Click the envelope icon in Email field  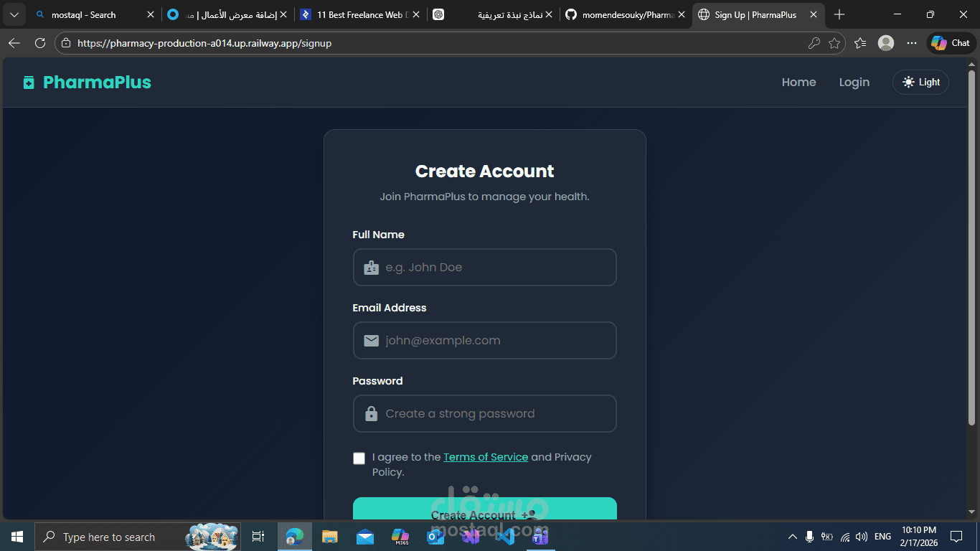(371, 341)
